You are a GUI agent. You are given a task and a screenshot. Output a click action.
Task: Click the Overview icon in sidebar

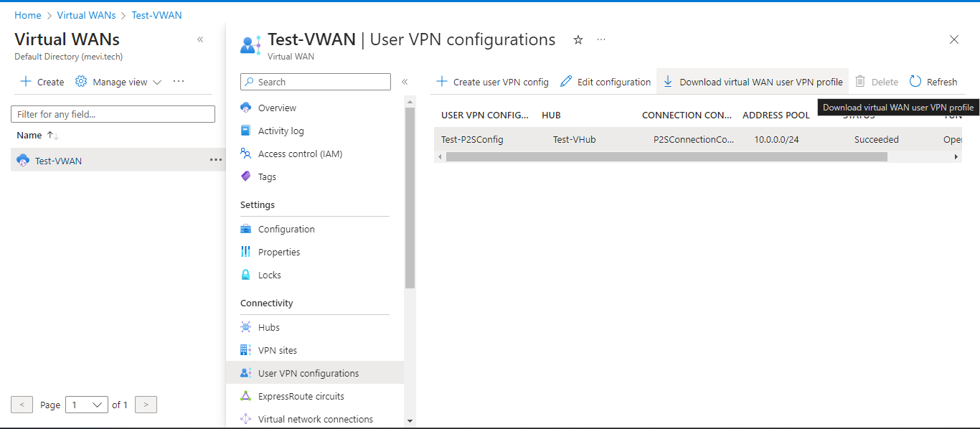point(246,108)
